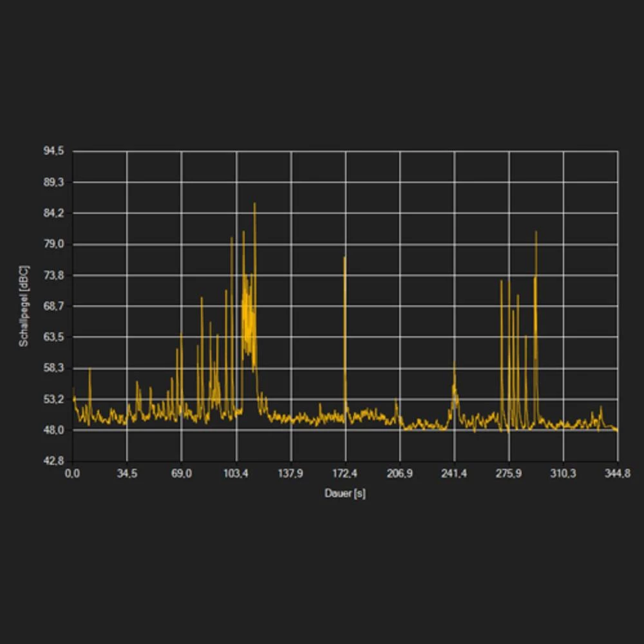Select the 310,3 x-axis tick label

tap(563, 475)
